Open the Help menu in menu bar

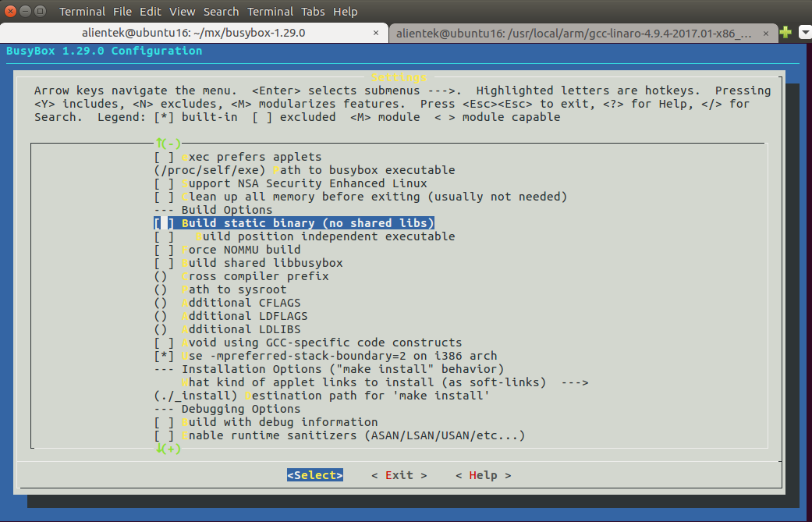[x=346, y=12]
